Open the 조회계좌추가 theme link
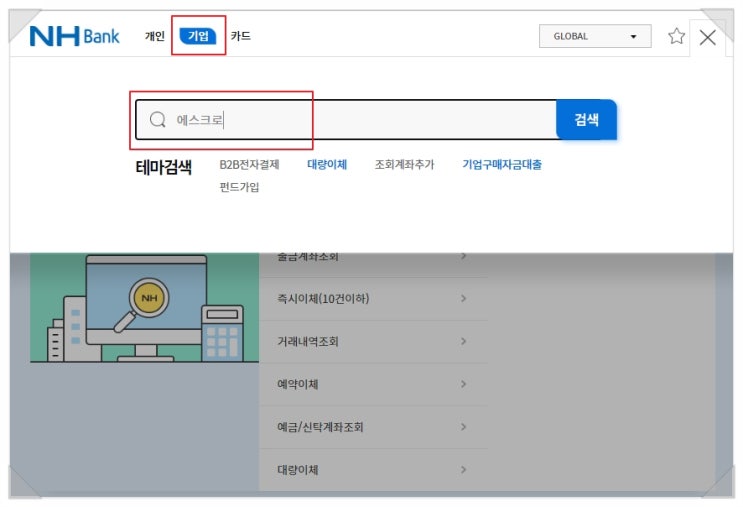The width and height of the screenshot is (743, 507). tap(404, 164)
